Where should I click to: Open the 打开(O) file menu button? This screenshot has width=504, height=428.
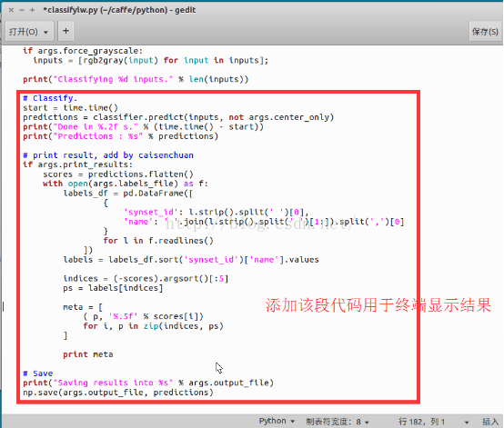pos(29,32)
